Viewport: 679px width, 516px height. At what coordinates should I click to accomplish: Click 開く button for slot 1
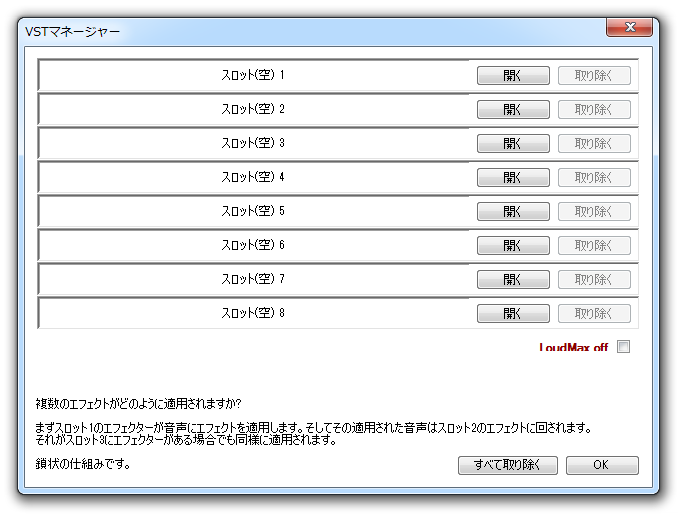[x=513, y=75]
